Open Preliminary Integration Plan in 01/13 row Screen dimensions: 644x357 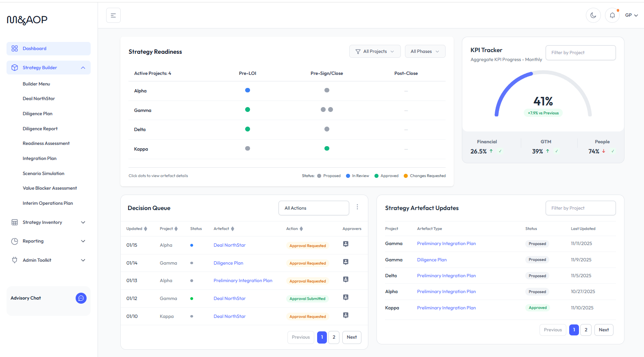pyautogui.click(x=243, y=280)
